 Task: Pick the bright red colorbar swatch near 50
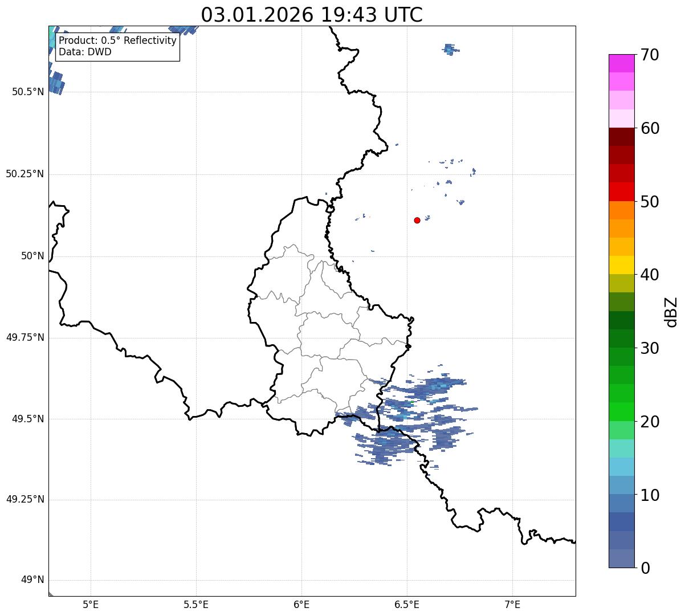coord(621,192)
